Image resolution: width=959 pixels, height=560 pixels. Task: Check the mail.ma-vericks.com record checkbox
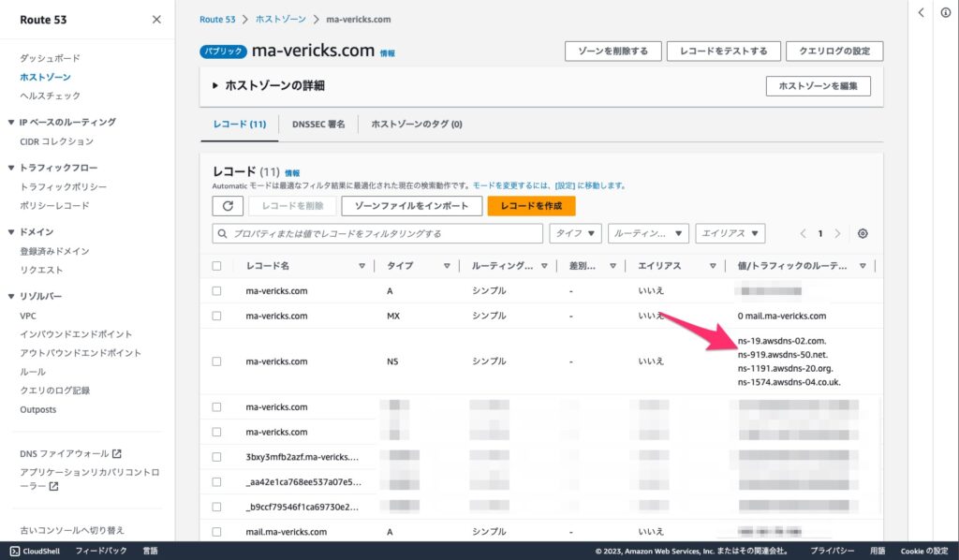[x=216, y=532]
